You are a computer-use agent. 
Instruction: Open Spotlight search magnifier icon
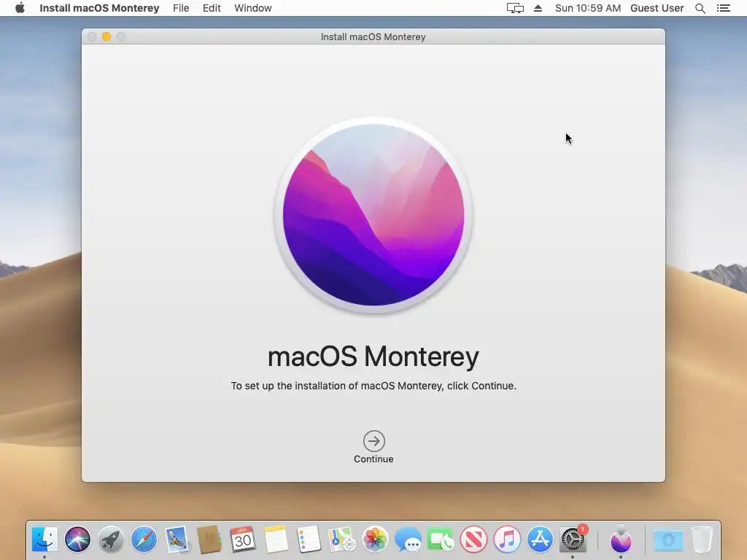click(700, 8)
